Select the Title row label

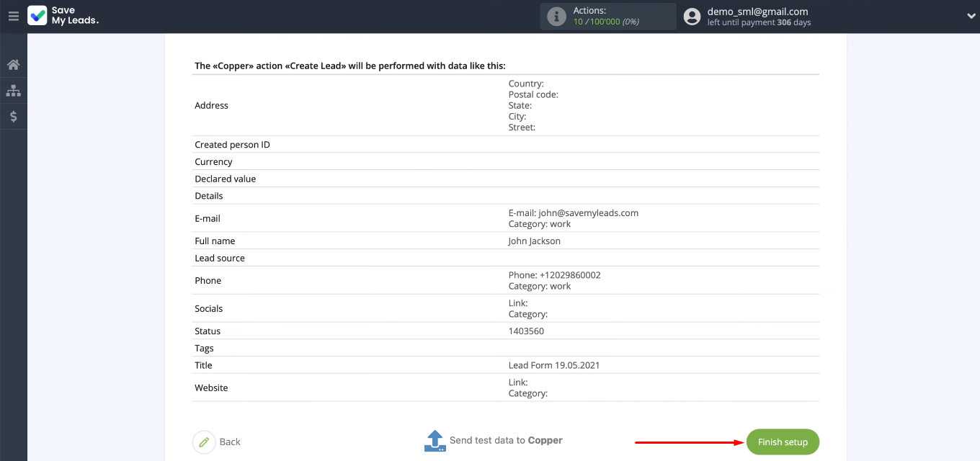pos(203,365)
